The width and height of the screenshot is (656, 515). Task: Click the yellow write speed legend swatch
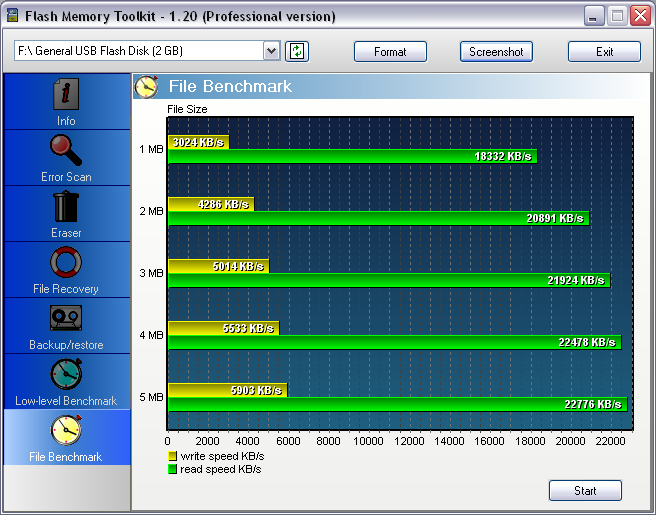coord(172,456)
